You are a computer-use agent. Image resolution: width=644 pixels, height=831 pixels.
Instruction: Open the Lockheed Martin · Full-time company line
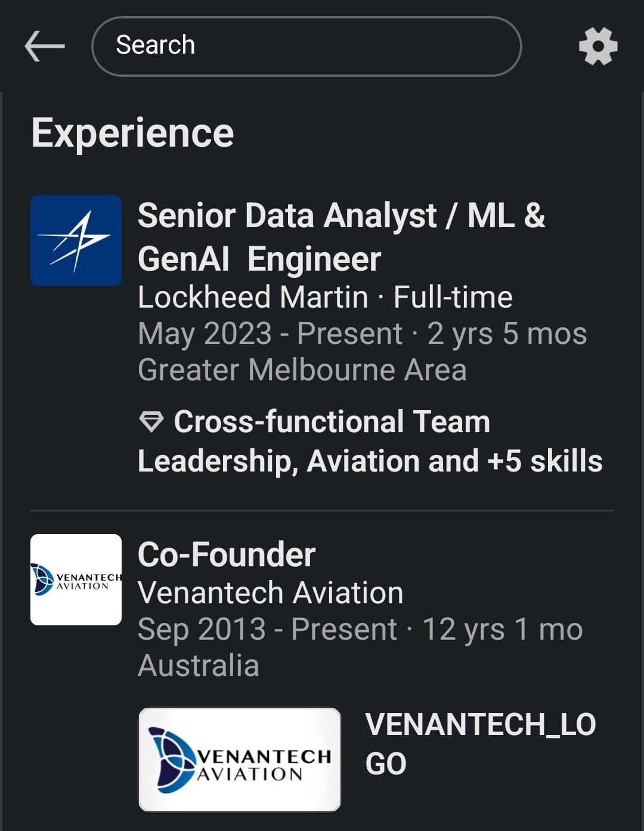(x=325, y=297)
